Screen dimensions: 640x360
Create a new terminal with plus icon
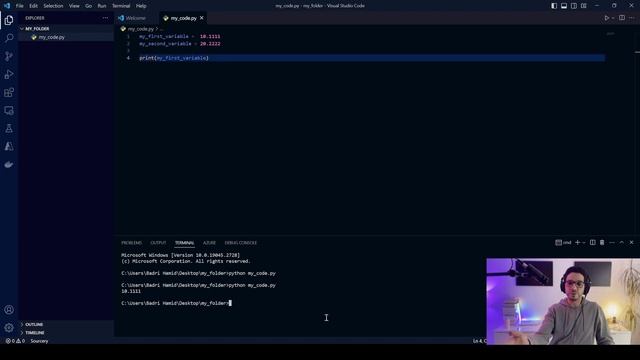coord(577,242)
